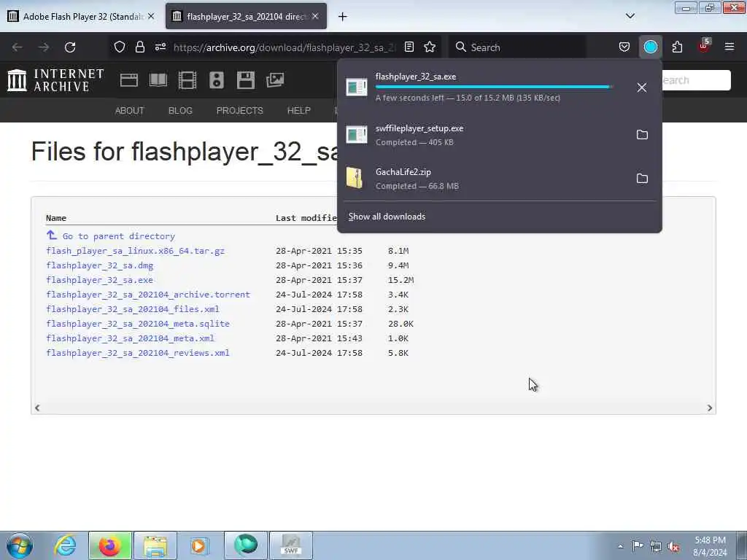Open Internet Archive video film icon
This screenshot has height=560, width=747.
pos(187,80)
